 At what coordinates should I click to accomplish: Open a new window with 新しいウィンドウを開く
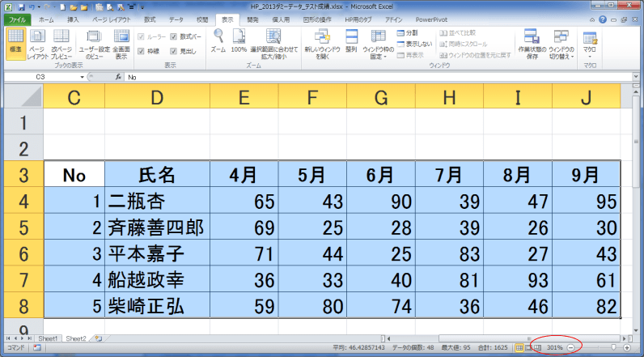323,43
